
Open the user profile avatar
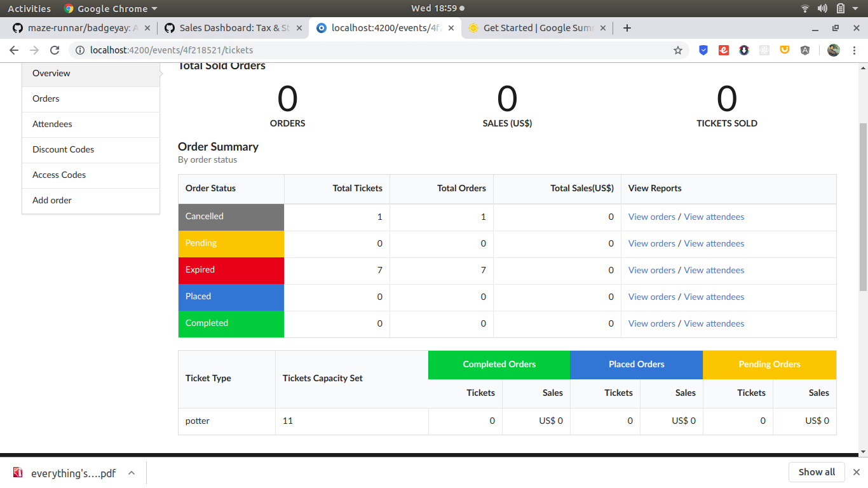click(x=834, y=50)
